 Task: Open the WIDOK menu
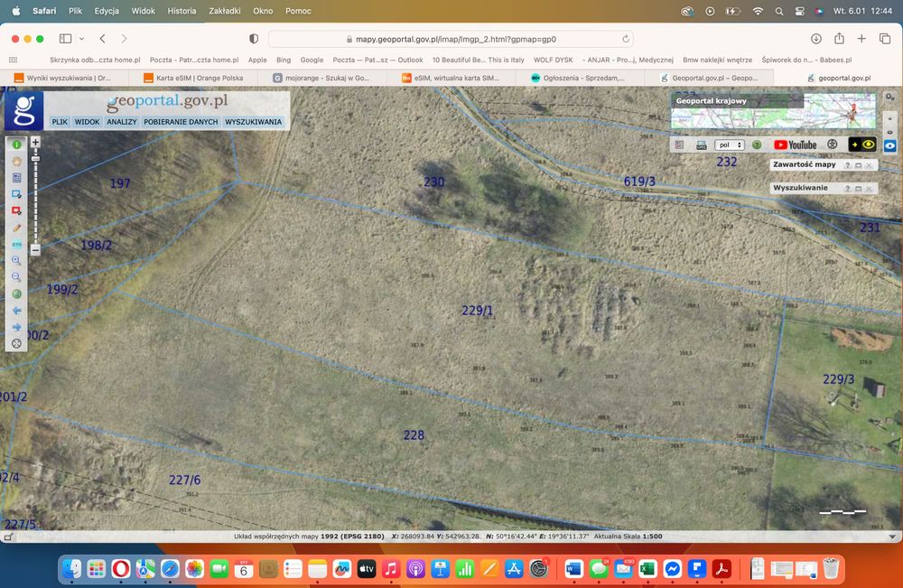click(x=87, y=122)
